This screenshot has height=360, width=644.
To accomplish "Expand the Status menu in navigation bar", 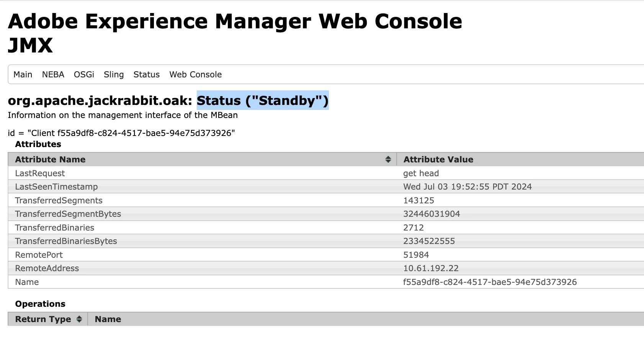I will coord(146,74).
